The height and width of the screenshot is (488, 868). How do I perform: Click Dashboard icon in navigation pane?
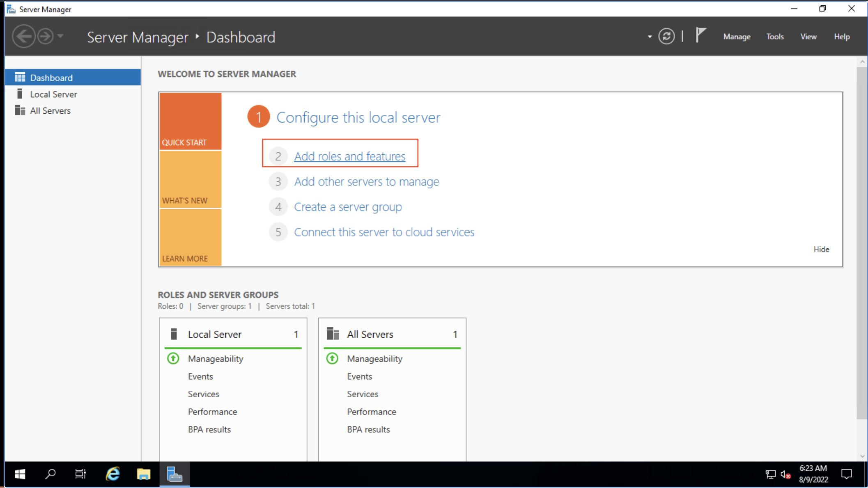(x=20, y=77)
